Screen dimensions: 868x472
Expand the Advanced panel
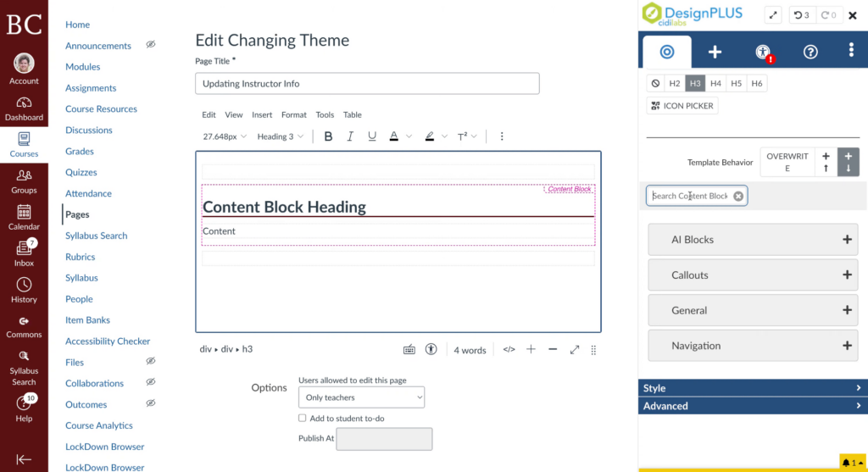753,406
